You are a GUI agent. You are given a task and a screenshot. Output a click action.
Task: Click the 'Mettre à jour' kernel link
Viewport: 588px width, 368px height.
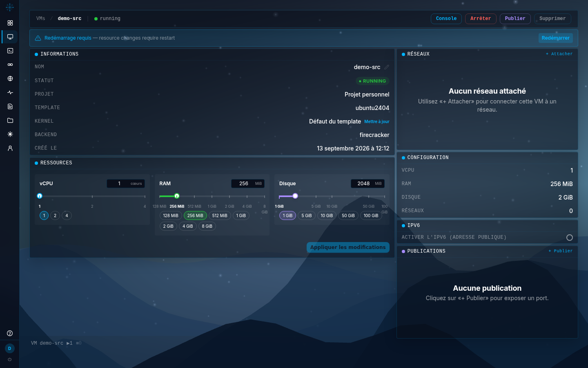[377, 121]
